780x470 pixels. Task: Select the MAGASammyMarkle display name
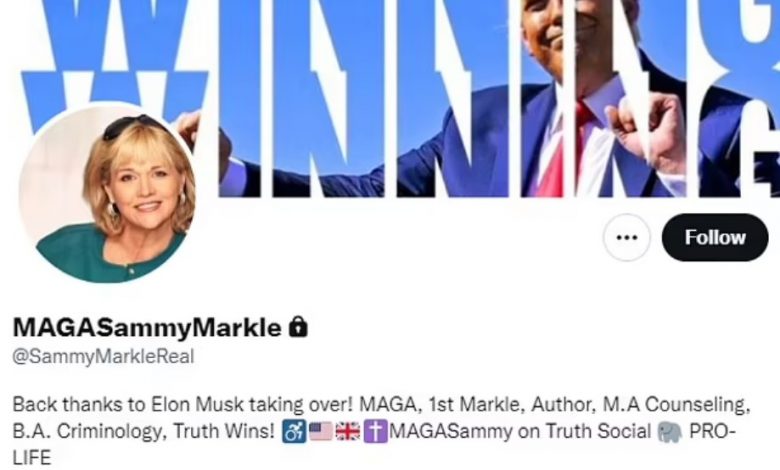click(147, 328)
